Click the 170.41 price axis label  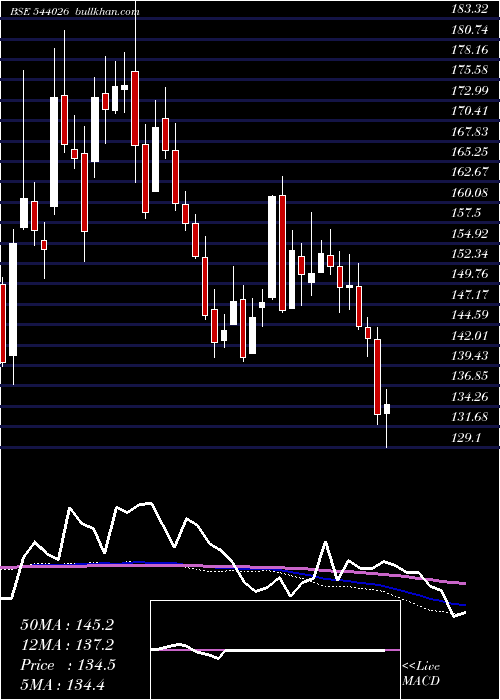469,111
